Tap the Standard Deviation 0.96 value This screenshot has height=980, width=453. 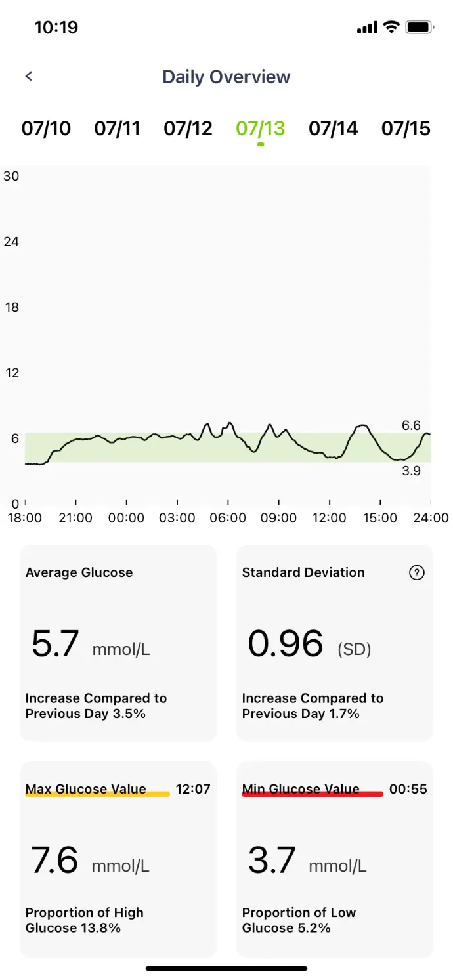(286, 643)
